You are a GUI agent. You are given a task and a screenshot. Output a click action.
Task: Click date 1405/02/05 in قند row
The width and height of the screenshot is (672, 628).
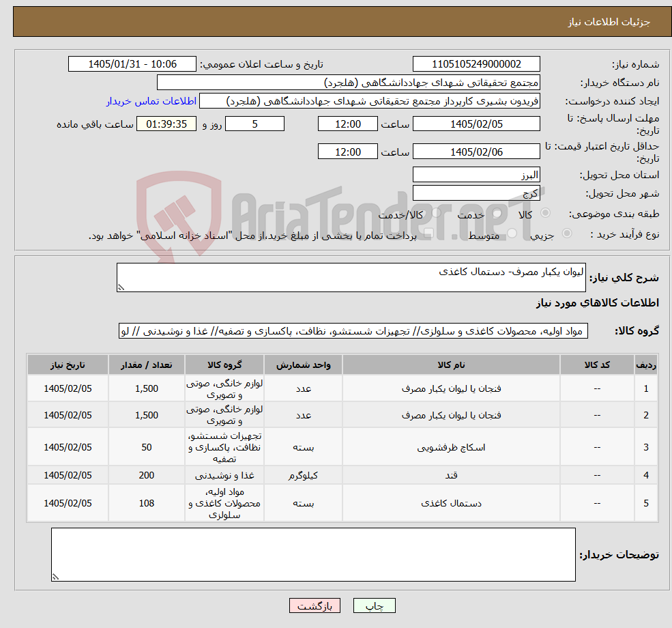(68, 475)
